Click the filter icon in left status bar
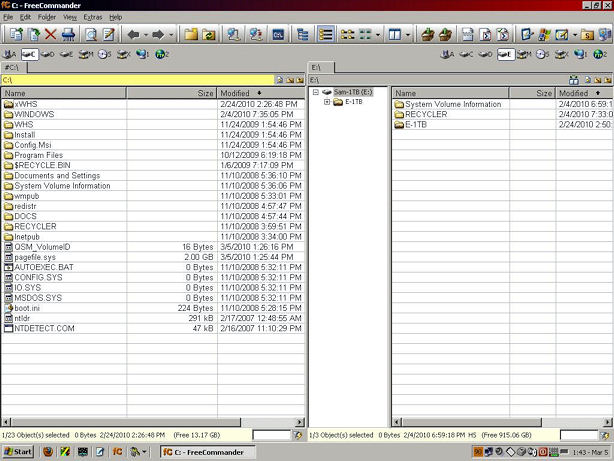This screenshot has height=461, width=614. point(298,435)
